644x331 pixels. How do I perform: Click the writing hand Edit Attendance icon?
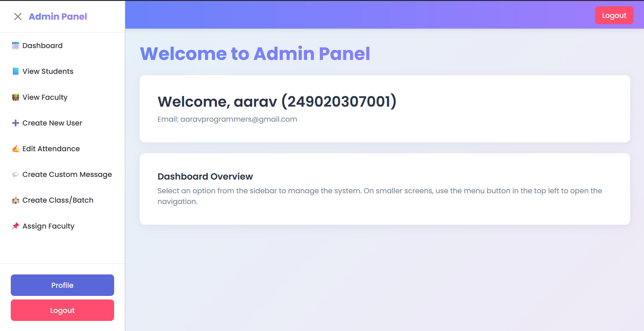point(15,149)
